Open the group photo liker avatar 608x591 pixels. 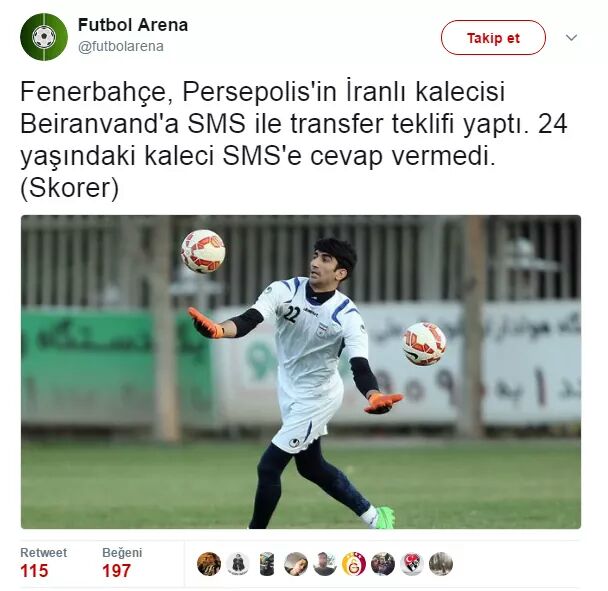click(x=383, y=563)
